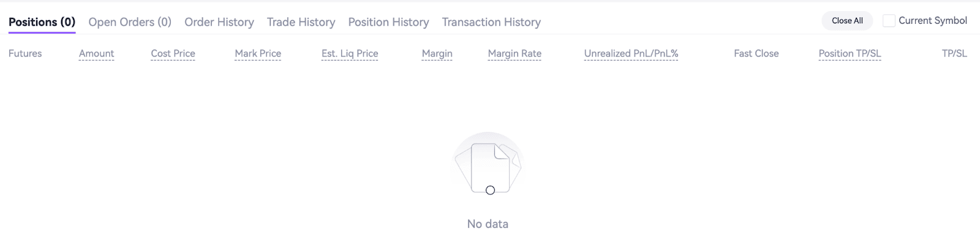Click the Cost Price column header
980x252 pixels.
pos(173,53)
